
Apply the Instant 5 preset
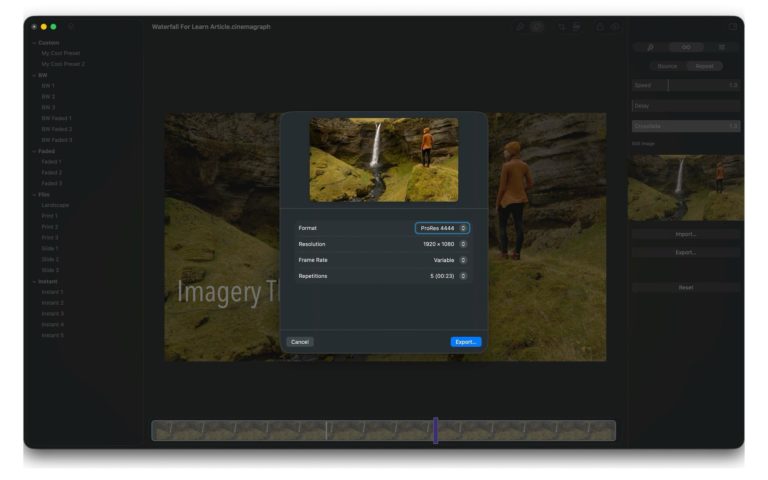coord(52,336)
